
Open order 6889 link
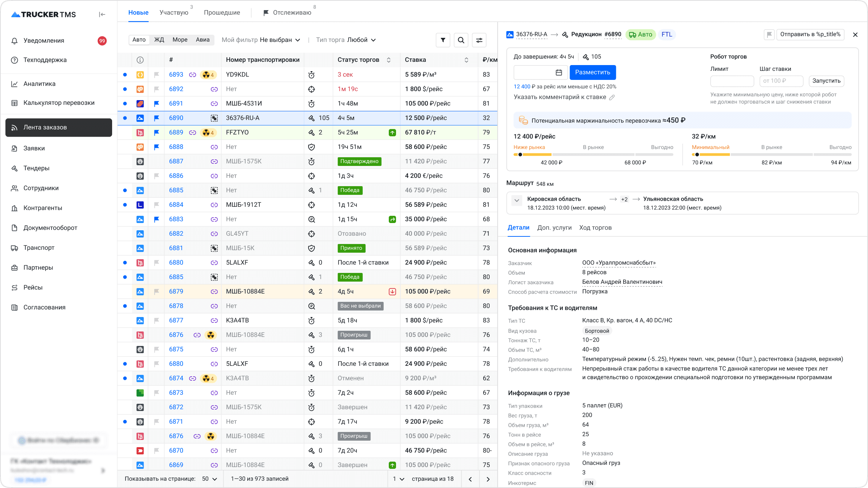coord(176,133)
